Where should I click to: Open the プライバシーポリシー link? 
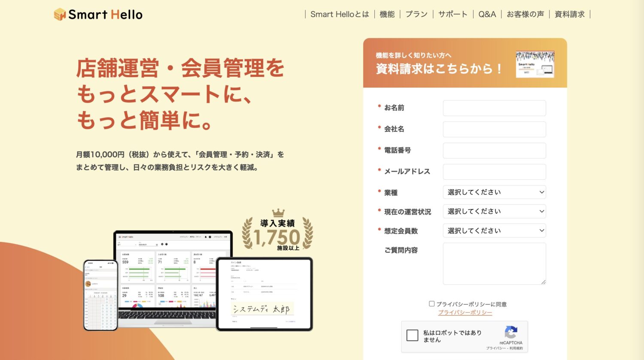pyautogui.click(x=465, y=313)
